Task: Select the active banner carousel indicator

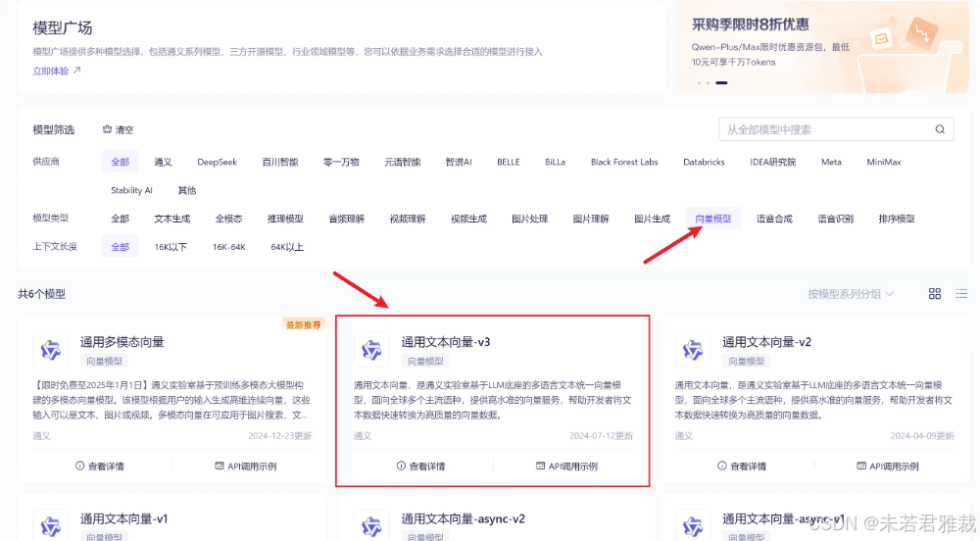Action: tap(721, 82)
